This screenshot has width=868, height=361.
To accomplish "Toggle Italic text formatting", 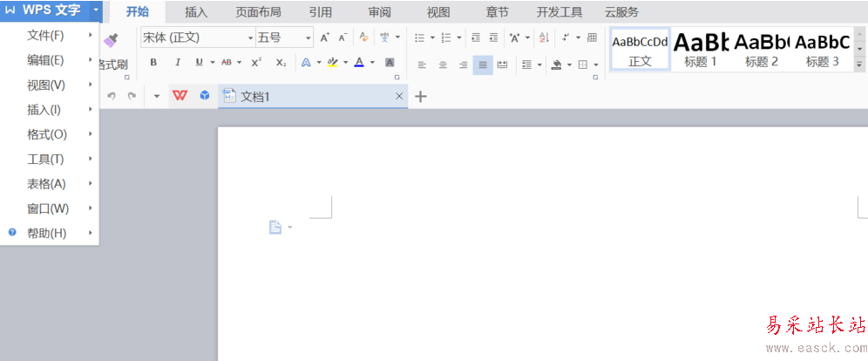I will click(x=178, y=63).
